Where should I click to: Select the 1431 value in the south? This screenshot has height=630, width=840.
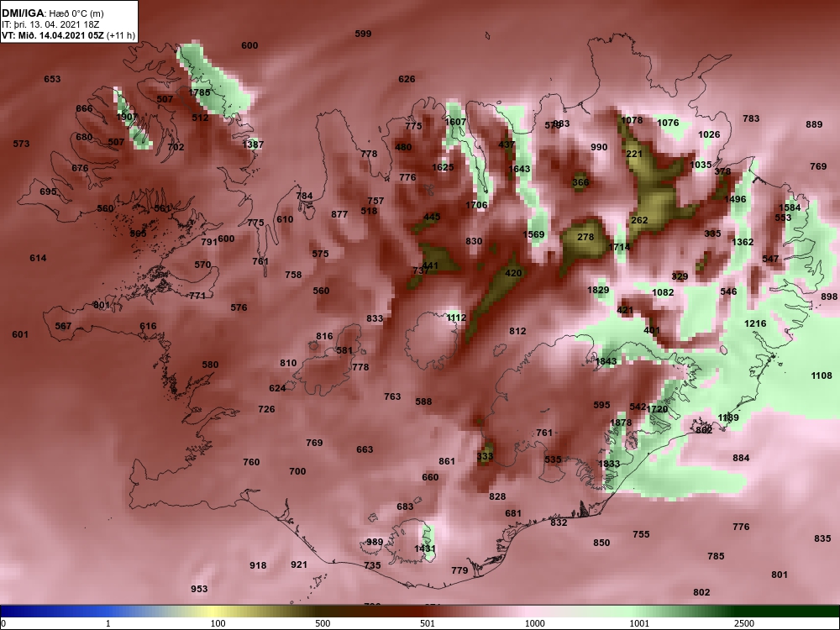425,549
